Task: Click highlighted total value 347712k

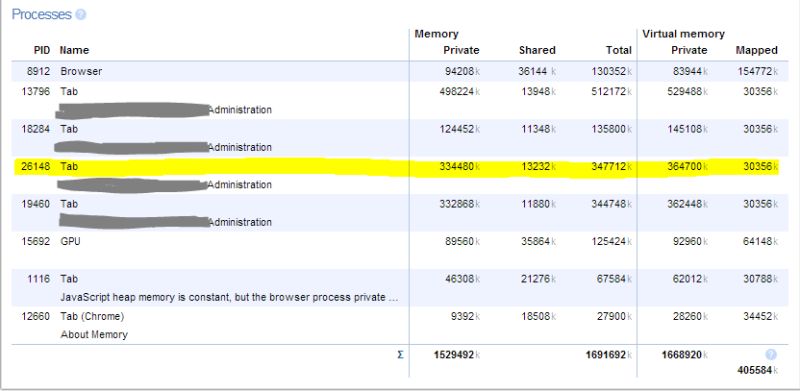Action: (x=612, y=166)
